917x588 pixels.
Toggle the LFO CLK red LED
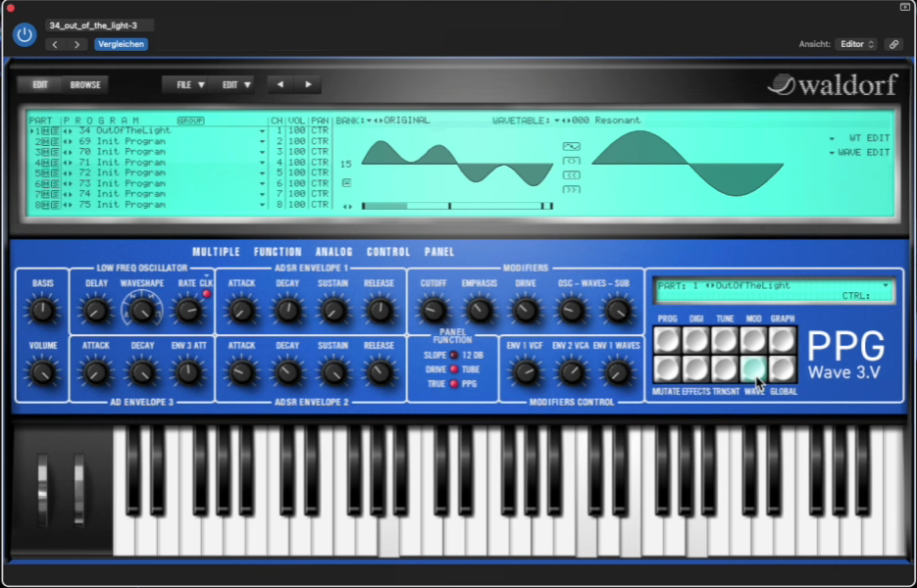coord(206,294)
